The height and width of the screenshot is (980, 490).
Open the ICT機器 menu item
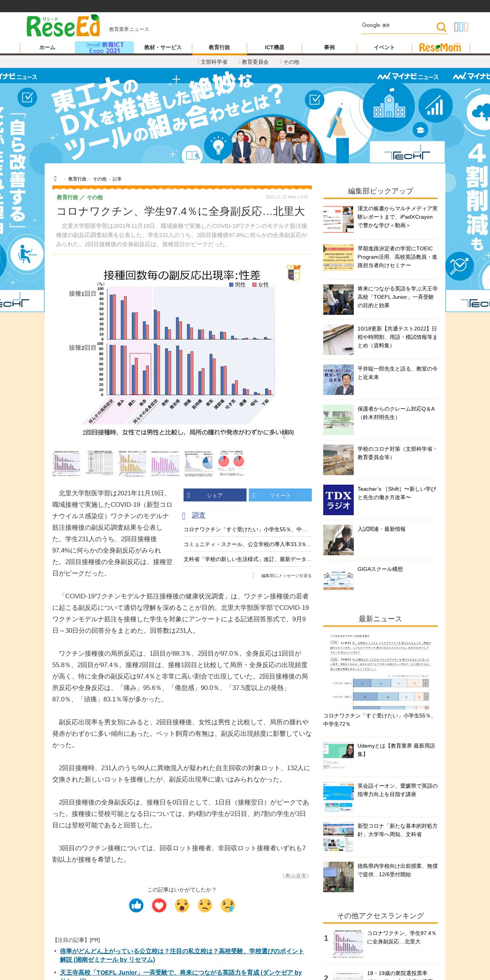click(274, 47)
